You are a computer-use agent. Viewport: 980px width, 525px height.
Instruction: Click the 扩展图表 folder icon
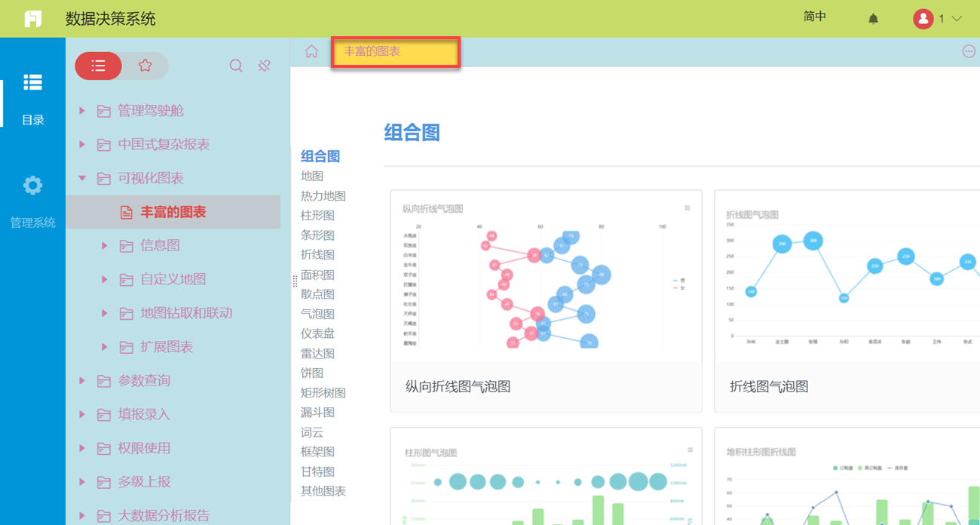[127, 348]
